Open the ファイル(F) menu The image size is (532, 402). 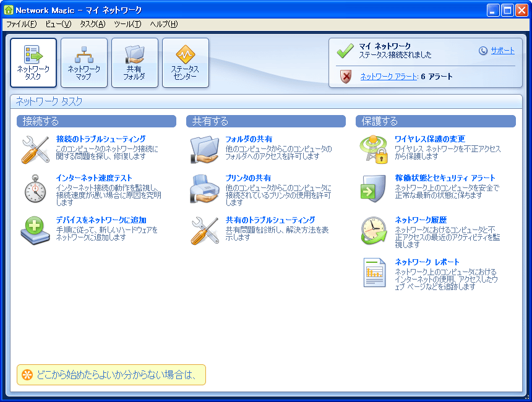click(22, 24)
